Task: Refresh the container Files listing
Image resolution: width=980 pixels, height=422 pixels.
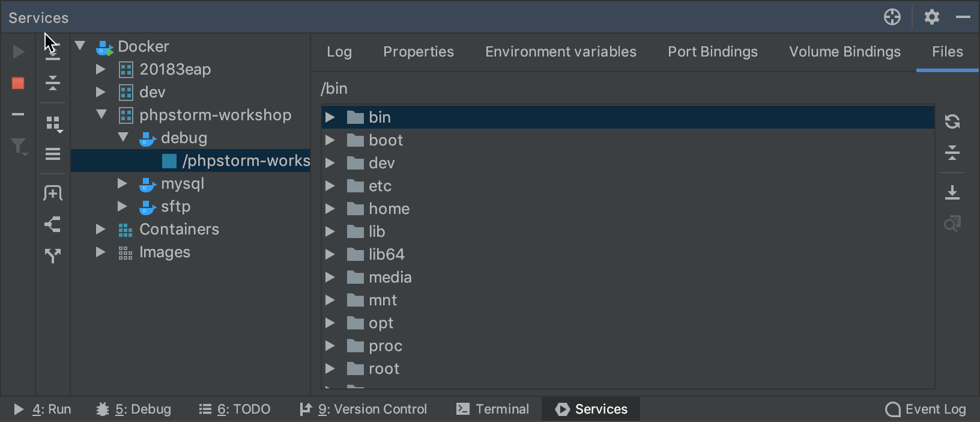Action: [952, 121]
